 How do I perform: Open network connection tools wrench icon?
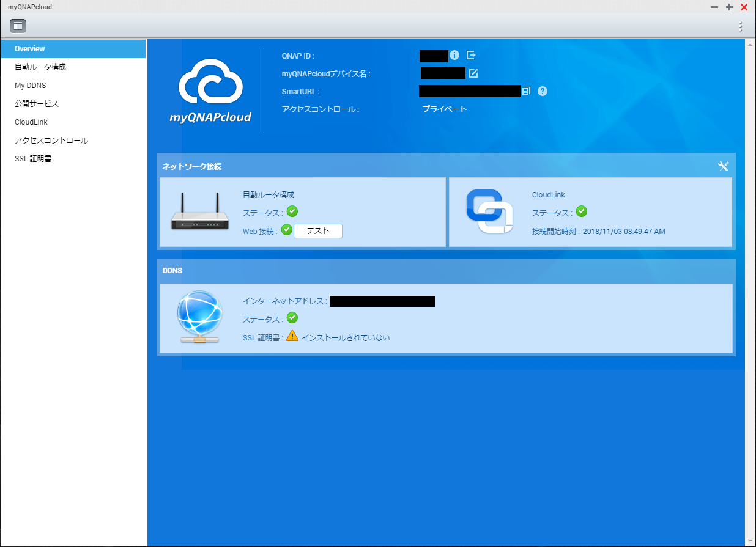(724, 166)
